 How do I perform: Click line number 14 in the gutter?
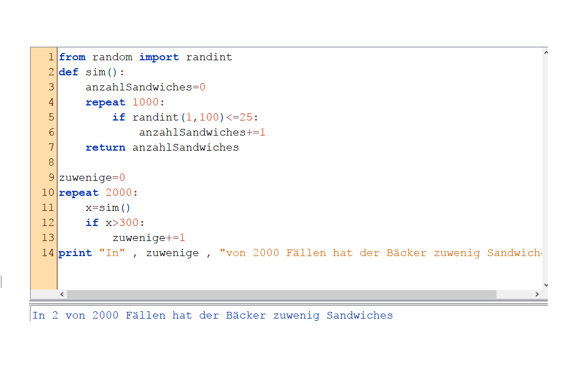pos(48,253)
